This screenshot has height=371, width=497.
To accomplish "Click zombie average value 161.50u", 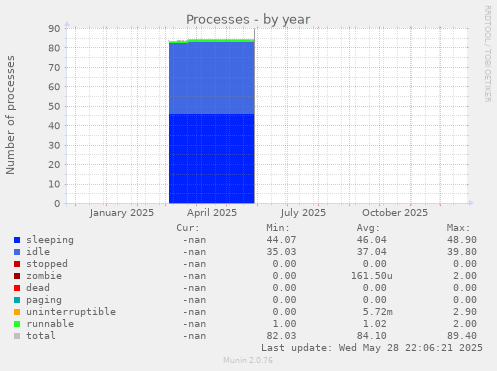I will coord(372,276).
